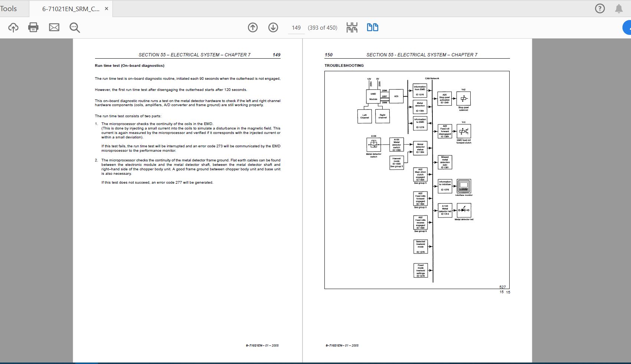Click the footer '6-71021EN – 01 – 2005' on page 150
The image size is (631, 364).
342,345
